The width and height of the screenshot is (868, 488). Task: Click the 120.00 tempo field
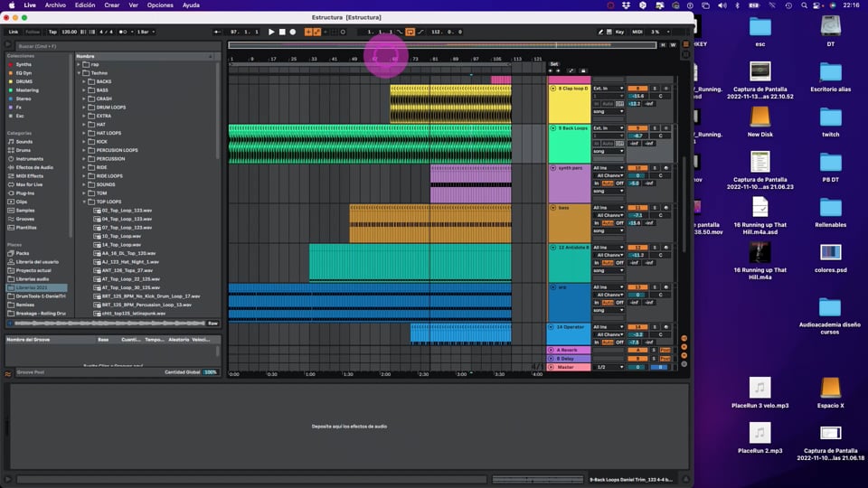click(x=70, y=33)
